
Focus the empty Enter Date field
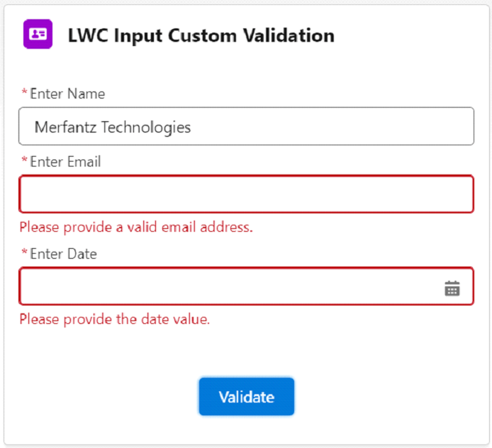tap(246, 286)
